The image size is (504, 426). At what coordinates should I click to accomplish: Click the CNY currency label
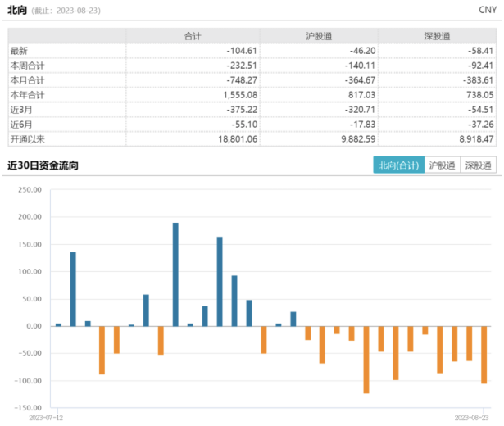(x=487, y=10)
